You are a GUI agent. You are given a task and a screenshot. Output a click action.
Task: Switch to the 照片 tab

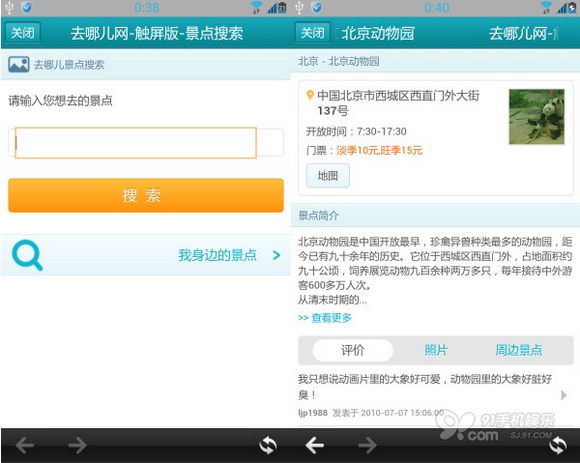click(436, 350)
